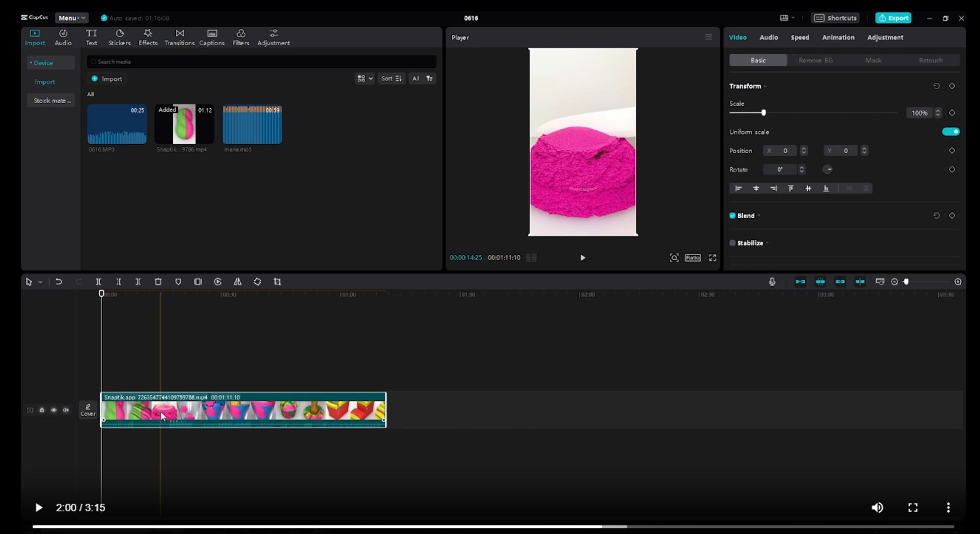Open the Stickers panel
980x534 pixels.
pyautogui.click(x=119, y=38)
